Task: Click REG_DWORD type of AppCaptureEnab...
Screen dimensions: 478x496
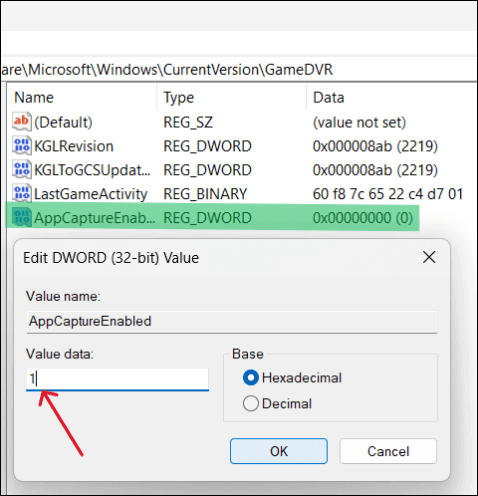Action: 207,218
